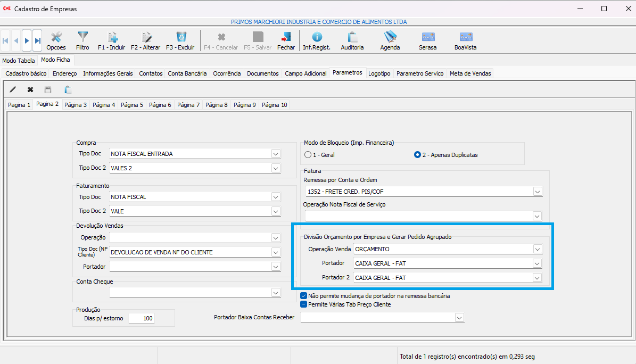
Task: Go to the last record arrow
Action: pyautogui.click(x=37, y=40)
